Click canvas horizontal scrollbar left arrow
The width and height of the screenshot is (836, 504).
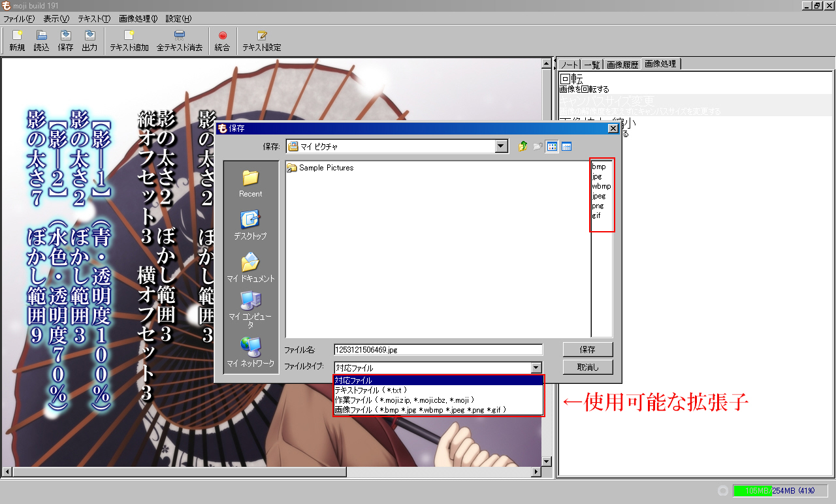click(x=7, y=472)
